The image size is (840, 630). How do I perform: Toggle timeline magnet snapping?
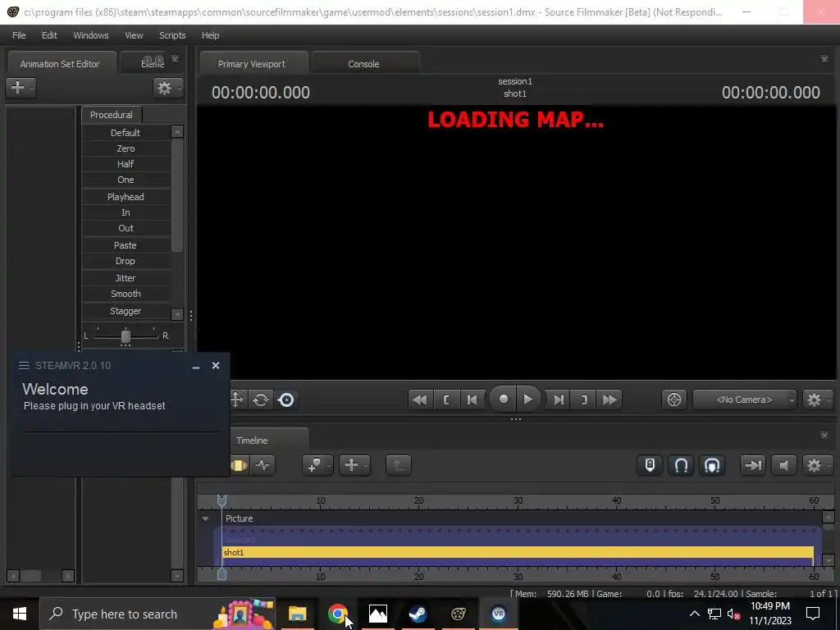click(681, 465)
